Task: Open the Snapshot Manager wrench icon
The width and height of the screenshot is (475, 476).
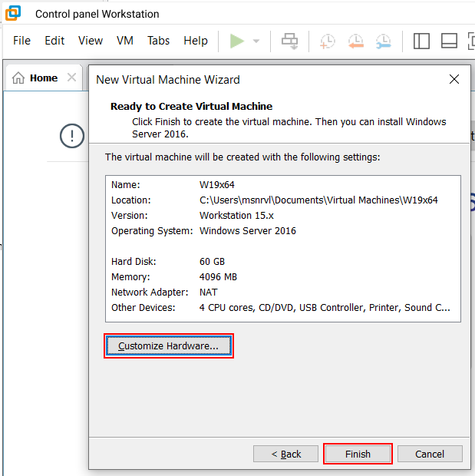Action: (x=383, y=41)
